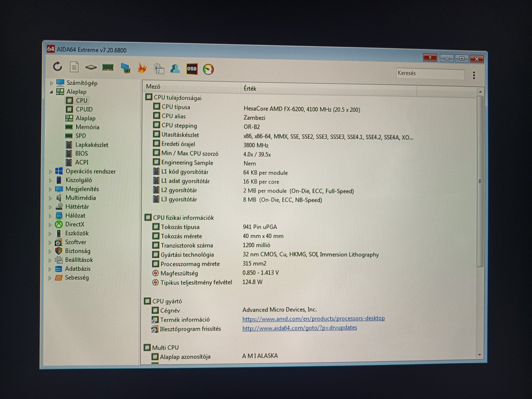
Task: Click the blue user figure toolbar icon
Action: (x=175, y=69)
